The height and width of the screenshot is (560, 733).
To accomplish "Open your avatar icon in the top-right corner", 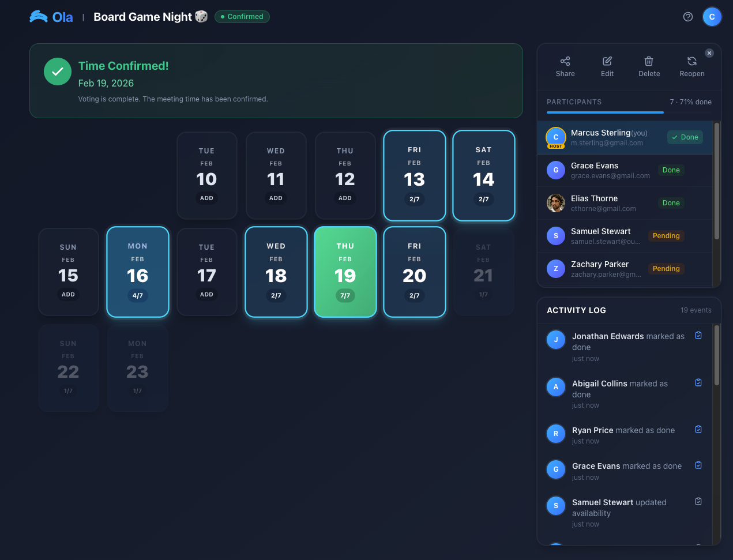I will click(x=712, y=17).
